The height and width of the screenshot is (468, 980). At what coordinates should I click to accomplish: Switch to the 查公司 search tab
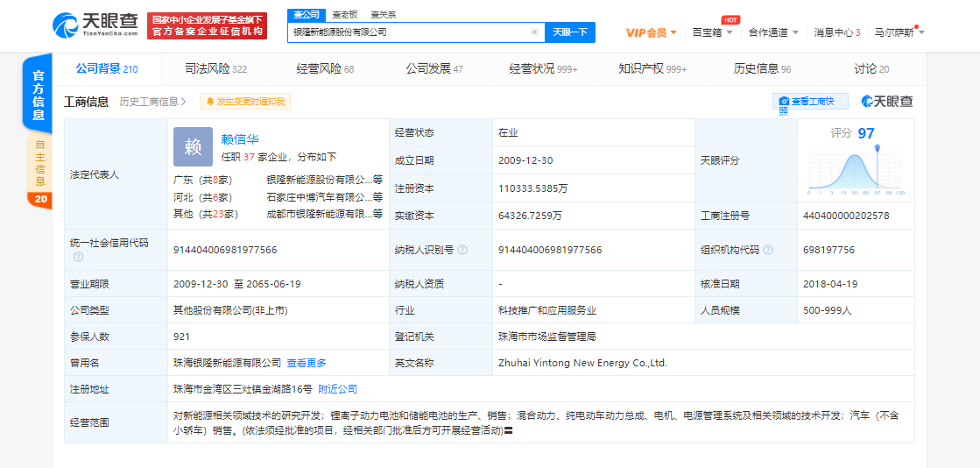coord(307,14)
